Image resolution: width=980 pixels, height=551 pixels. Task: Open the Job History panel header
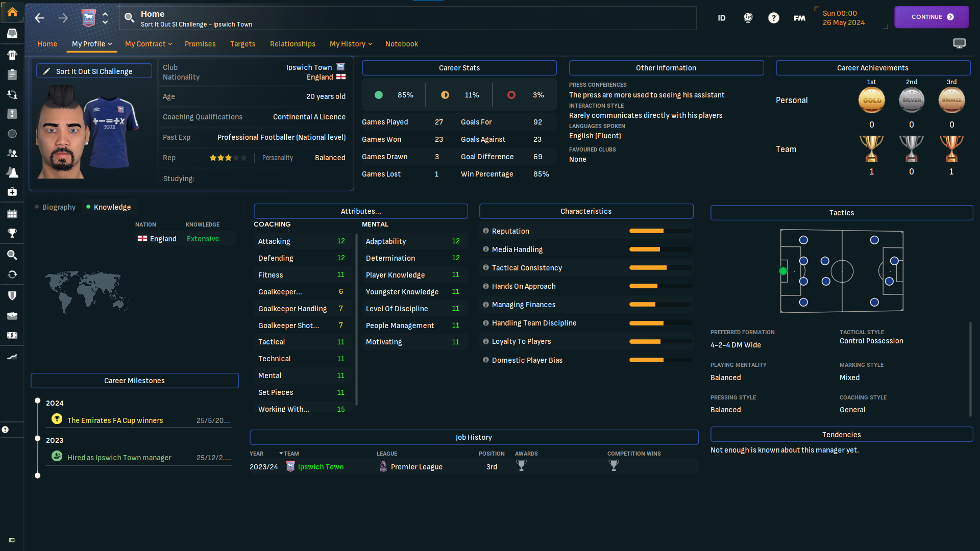474,437
